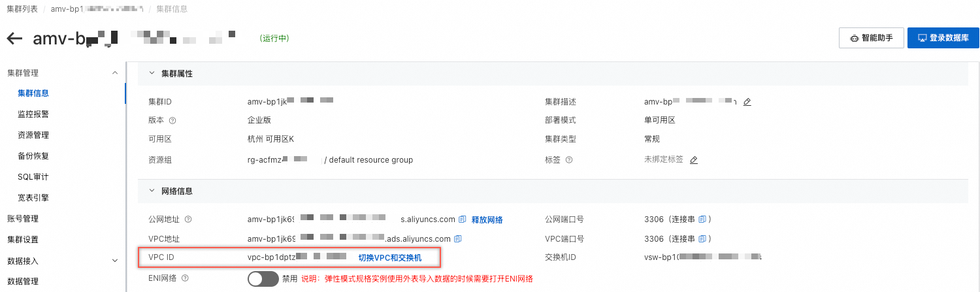Open 集群设置 in the sidebar
This screenshot has height=292, width=980.
coord(23,240)
